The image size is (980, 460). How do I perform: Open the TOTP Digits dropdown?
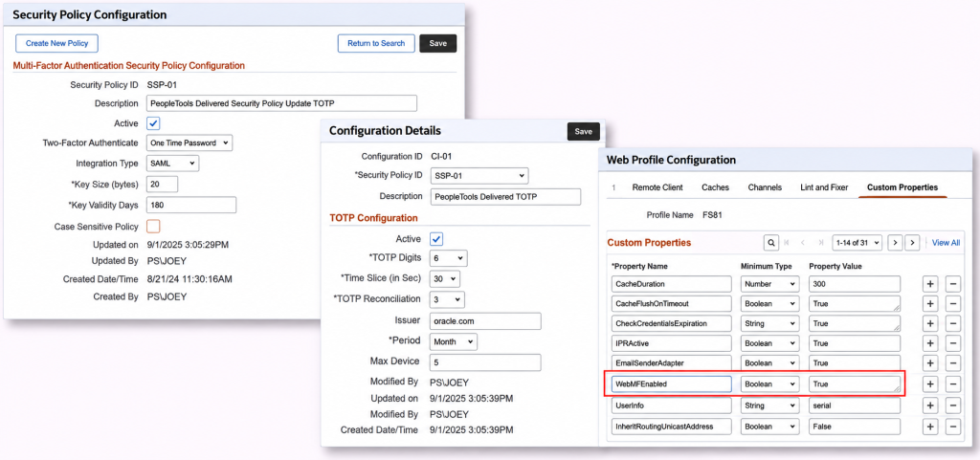point(448,258)
